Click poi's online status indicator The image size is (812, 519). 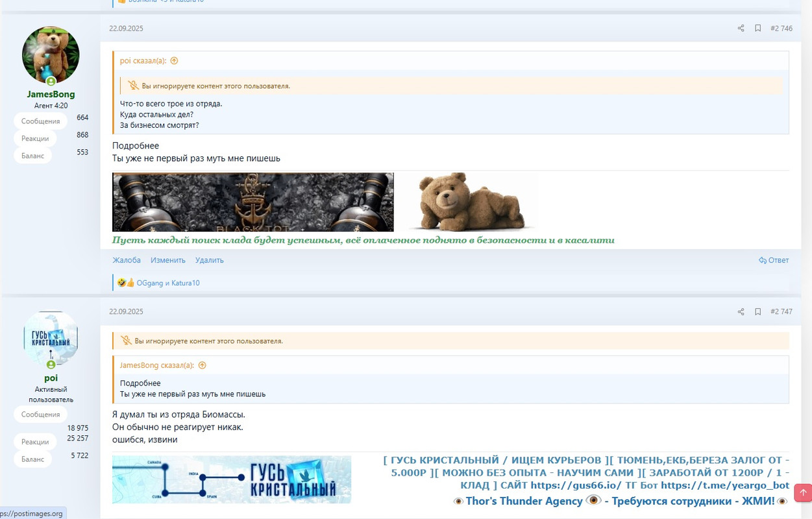51,365
